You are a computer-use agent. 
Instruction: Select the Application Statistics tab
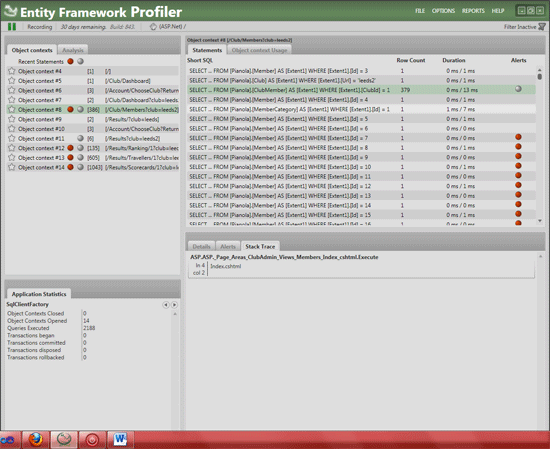[39, 294]
